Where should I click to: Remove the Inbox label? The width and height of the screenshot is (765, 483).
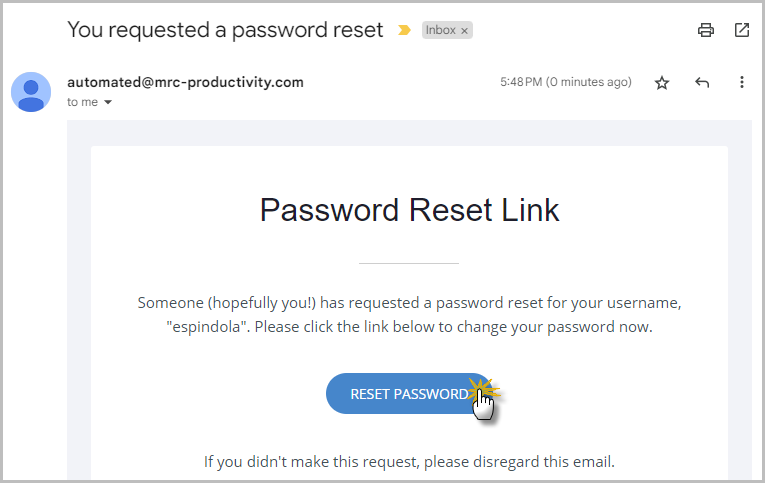[x=464, y=31]
